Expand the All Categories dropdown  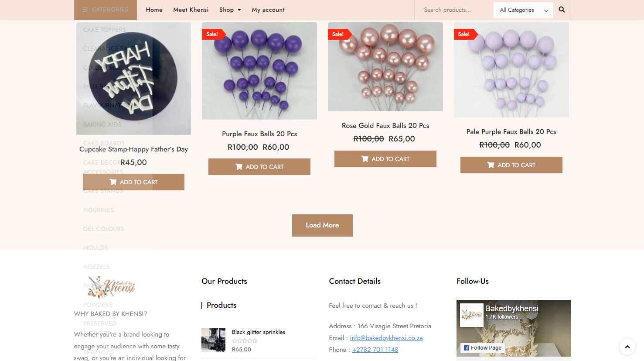coord(523,10)
